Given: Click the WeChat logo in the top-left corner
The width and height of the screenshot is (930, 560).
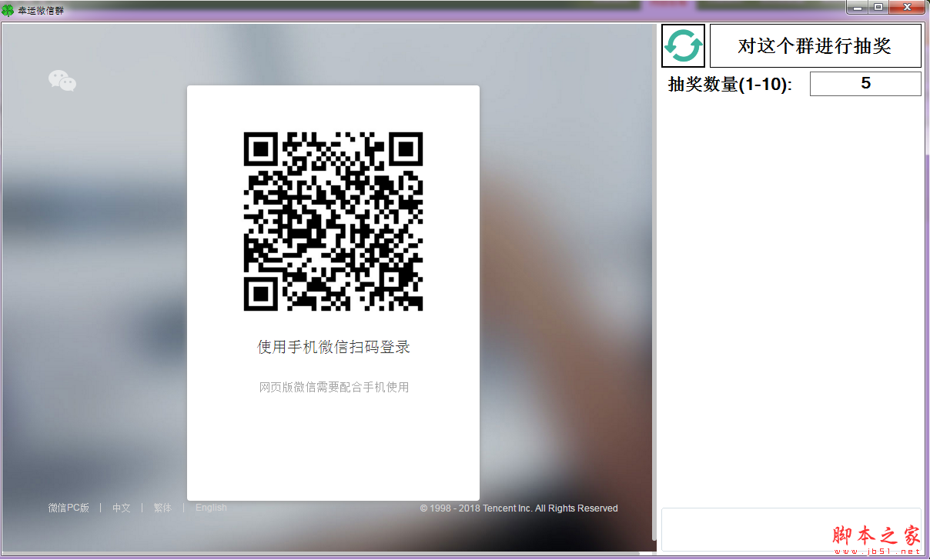Looking at the screenshot, I should tap(62, 81).
